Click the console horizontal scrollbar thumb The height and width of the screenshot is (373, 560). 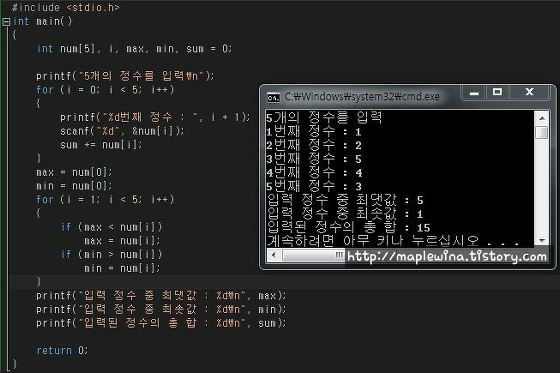[314, 255]
